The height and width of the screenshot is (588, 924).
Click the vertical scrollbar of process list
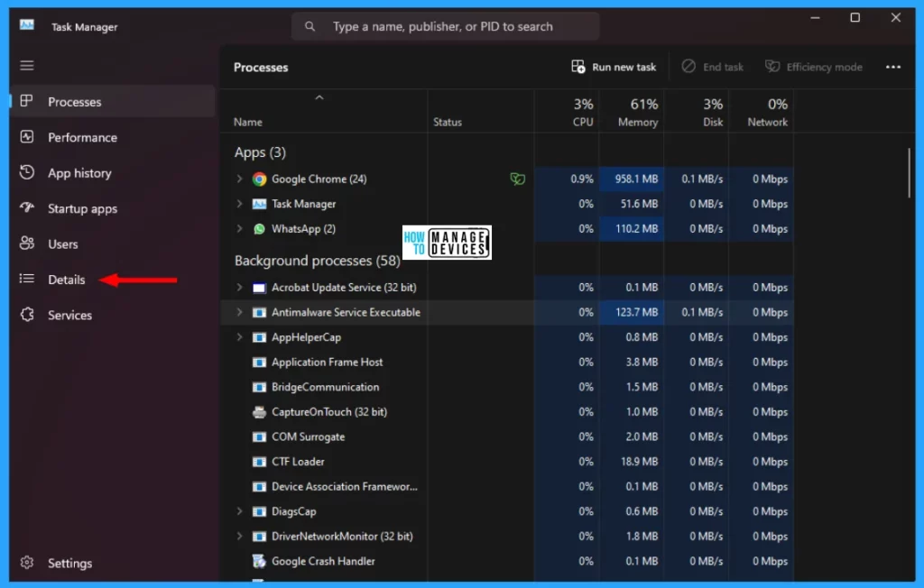[x=910, y=172]
